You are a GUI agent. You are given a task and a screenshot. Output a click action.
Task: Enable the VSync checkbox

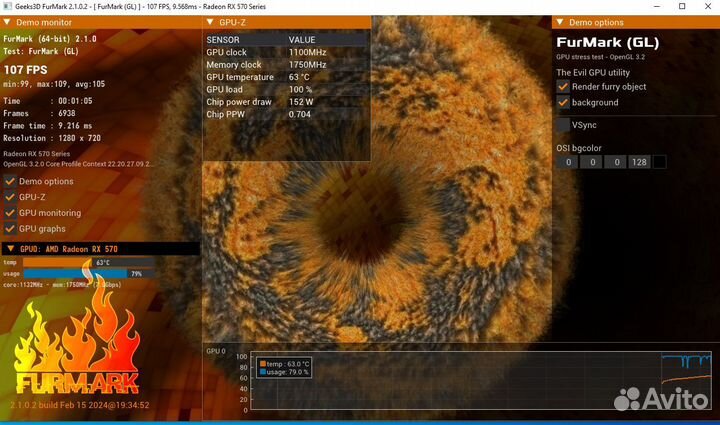563,125
